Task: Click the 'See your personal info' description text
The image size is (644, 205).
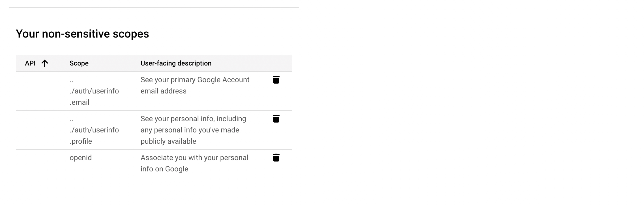Action: (193, 130)
